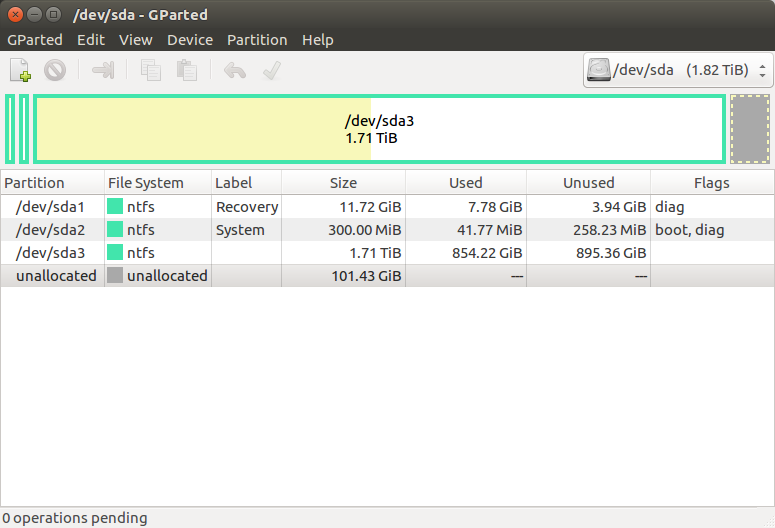The width and height of the screenshot is (775, 528).
Task: Open the /dev/sda device dropdown
Action: point(678,70)
